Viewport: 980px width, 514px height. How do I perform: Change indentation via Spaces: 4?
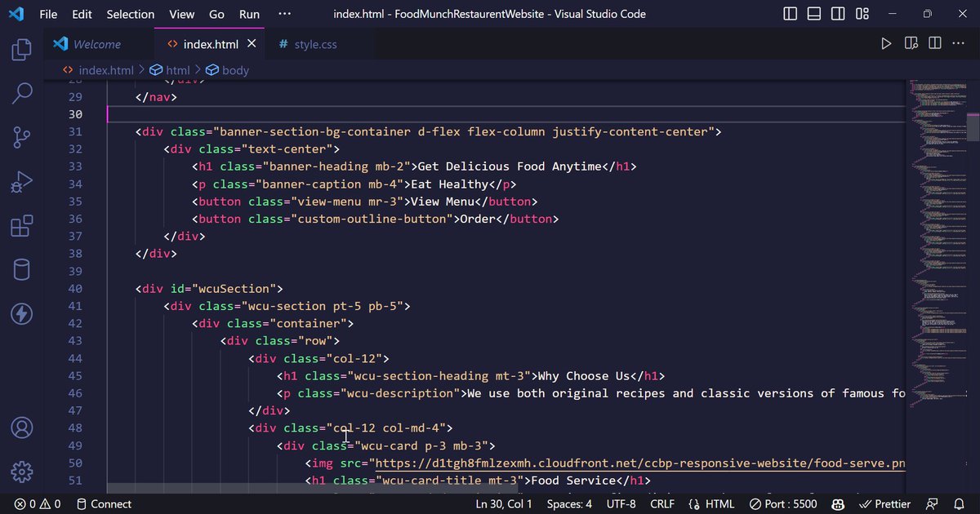[569, 504]
